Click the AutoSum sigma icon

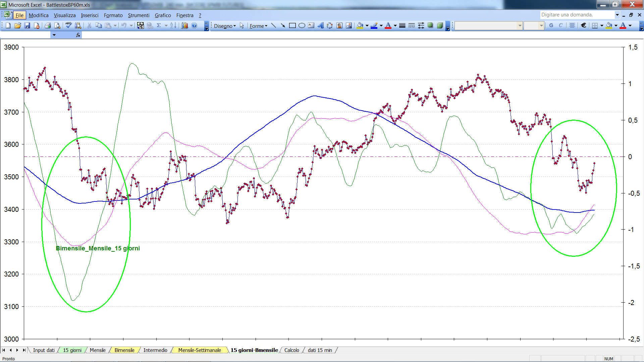click(159, 25)
